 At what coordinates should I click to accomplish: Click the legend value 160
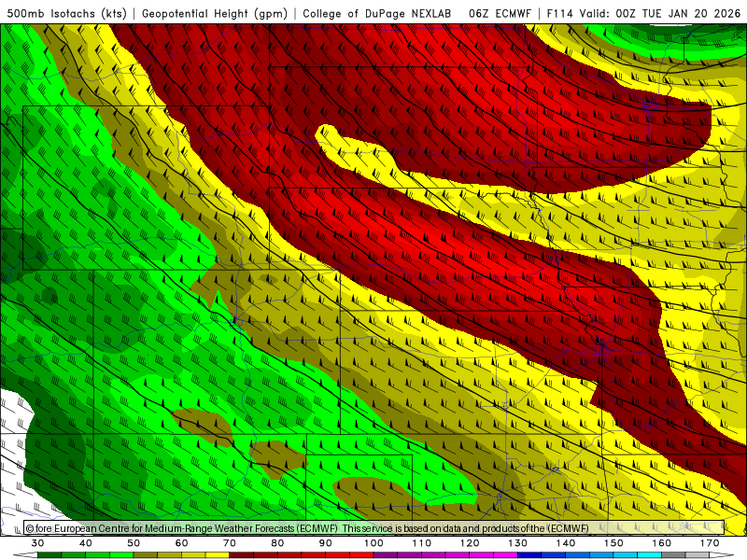point(662,543)
